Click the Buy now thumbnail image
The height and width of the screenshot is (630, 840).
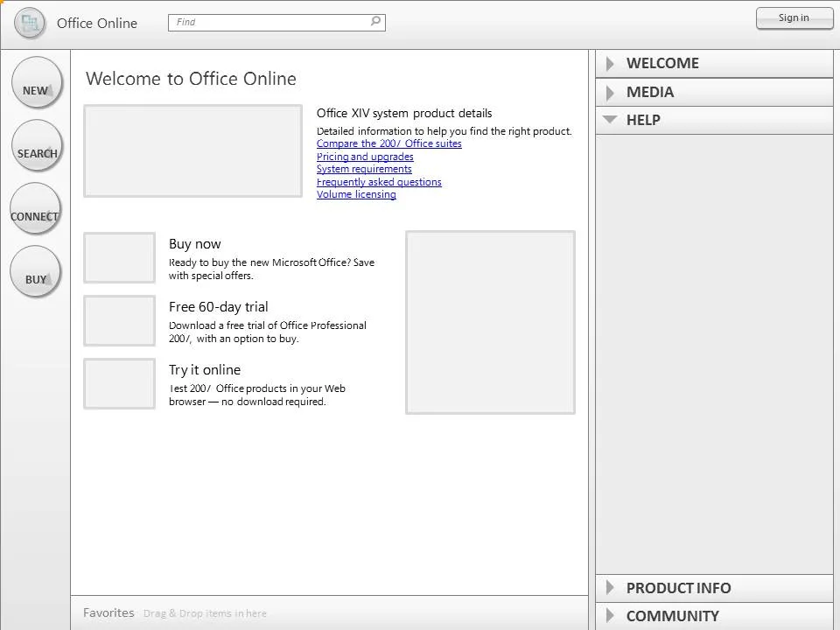[120, 257]
